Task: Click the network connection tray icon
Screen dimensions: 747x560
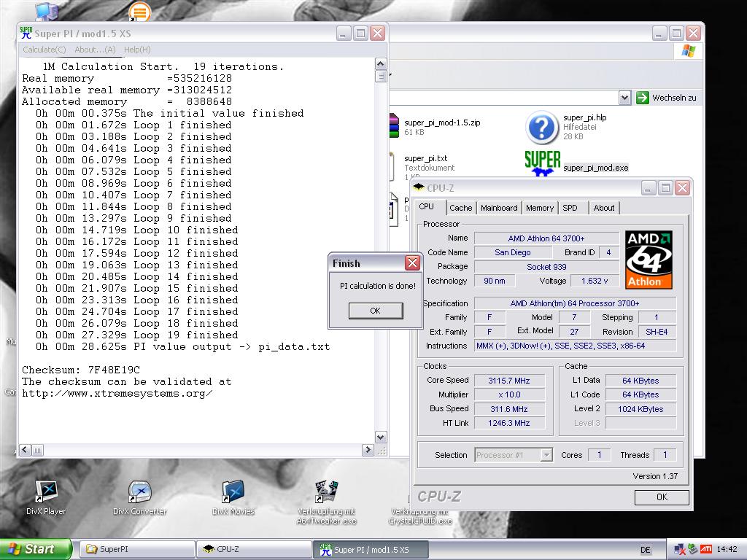Action: (x=679, y=549)
